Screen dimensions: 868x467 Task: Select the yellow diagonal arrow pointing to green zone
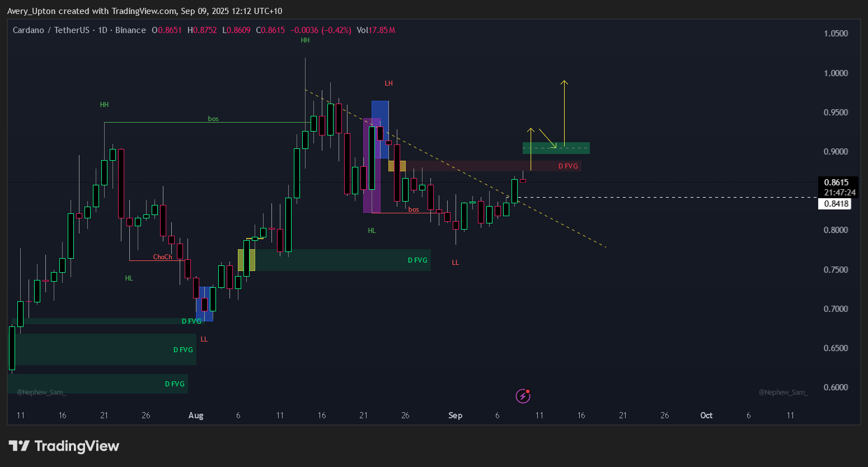[x=548, y=139]
